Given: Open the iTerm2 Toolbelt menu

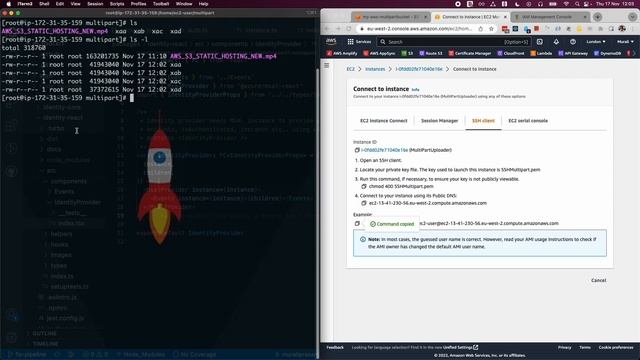Looking at the screenshot, I should click(x=161, y=4).
